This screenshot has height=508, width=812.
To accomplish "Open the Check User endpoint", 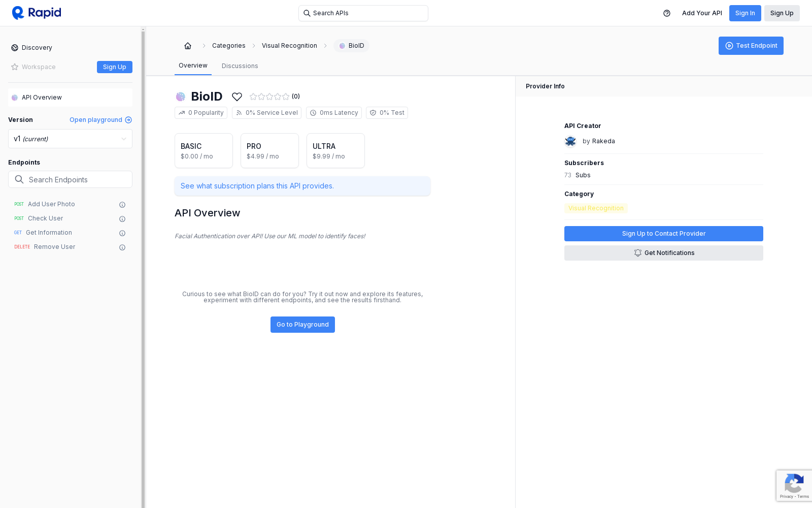I will pyautogui.click(x=46, y=218).
